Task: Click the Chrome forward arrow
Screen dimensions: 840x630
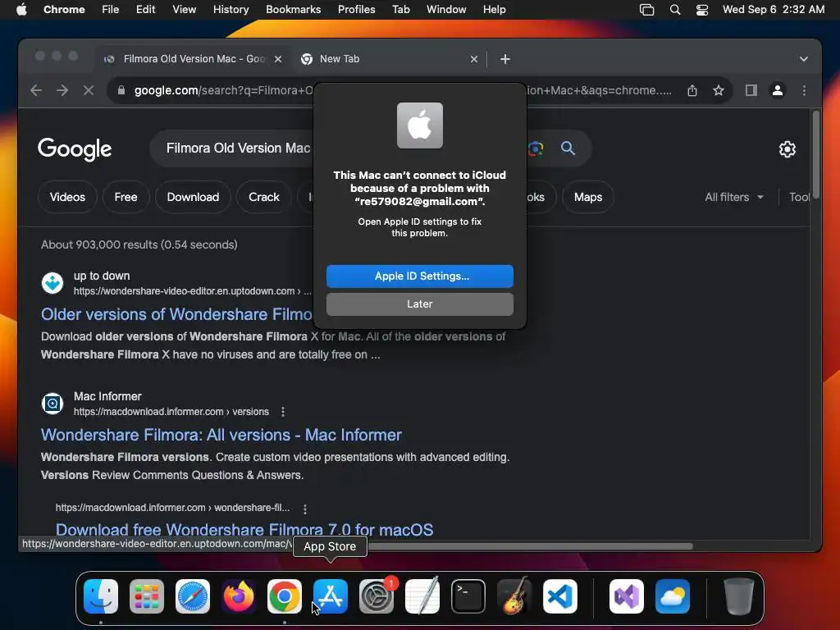Action: 62,90
